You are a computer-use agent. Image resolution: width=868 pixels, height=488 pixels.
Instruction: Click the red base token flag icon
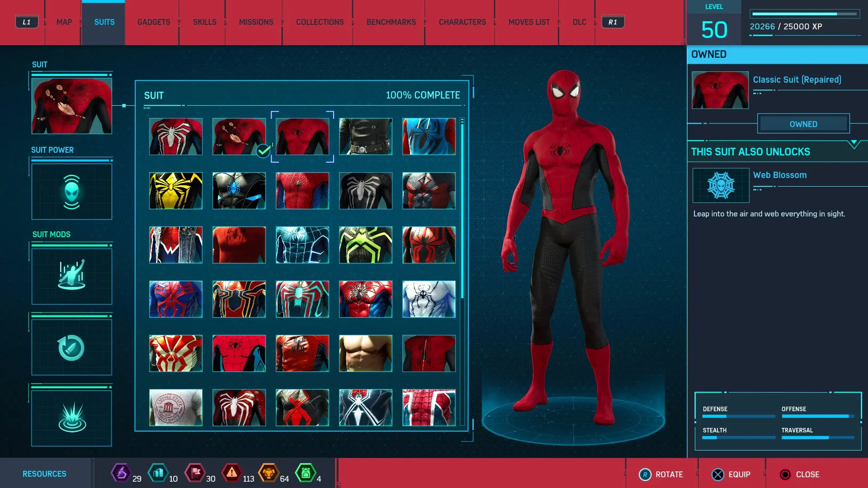[x=195, y=473]
